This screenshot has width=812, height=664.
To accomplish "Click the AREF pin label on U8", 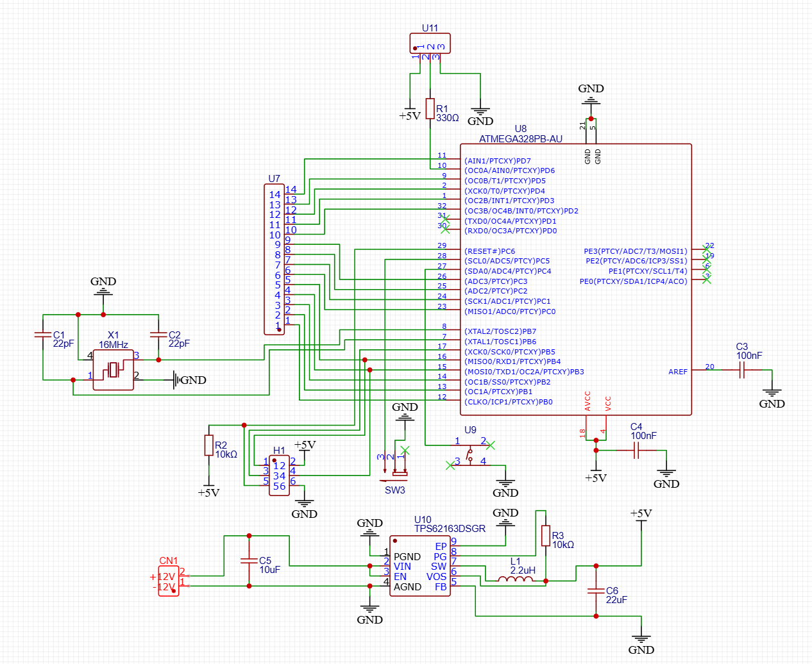I will tap(677, 372).
